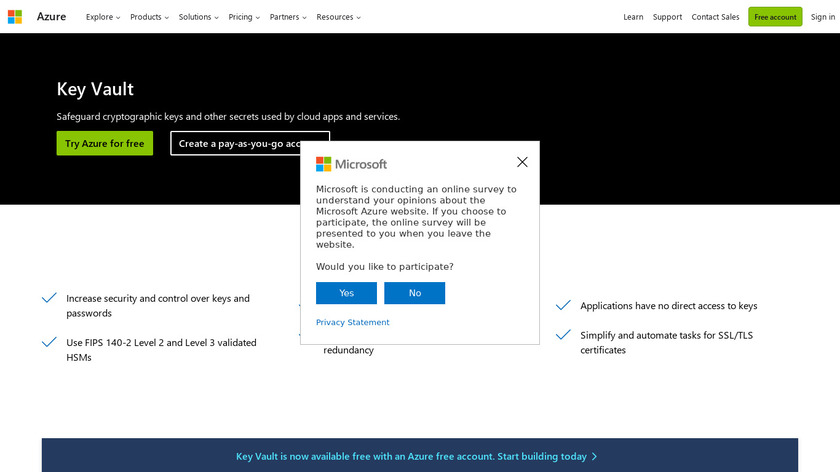Expand the Resources menu
The height and width of the screenshot is (472, 840).
pos(339,17)
